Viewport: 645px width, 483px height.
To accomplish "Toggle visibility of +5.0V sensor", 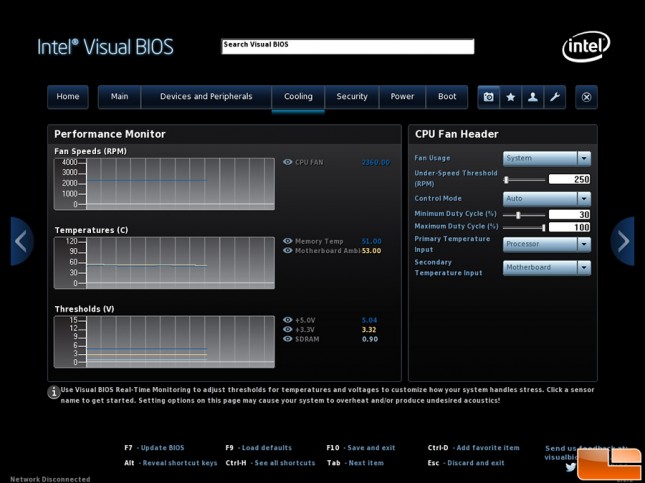I will tap(288, 320).
